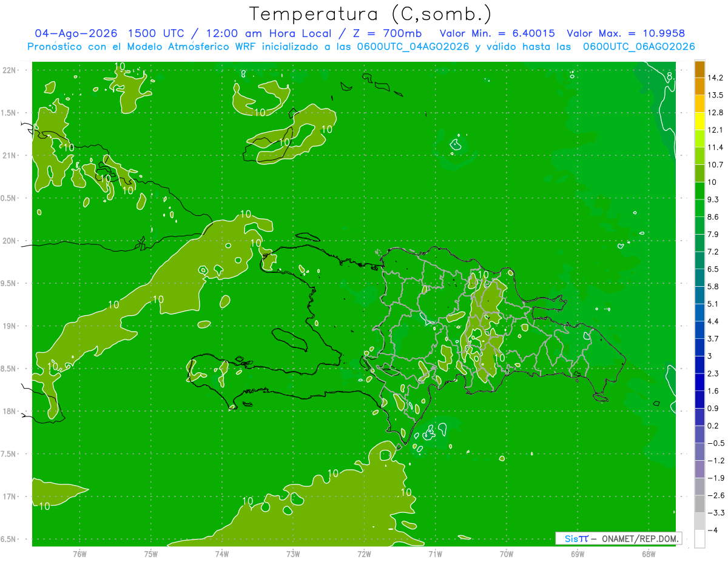Click the '9.3' colorbar label
Viewport: 728px width, 562px height.
713,199
